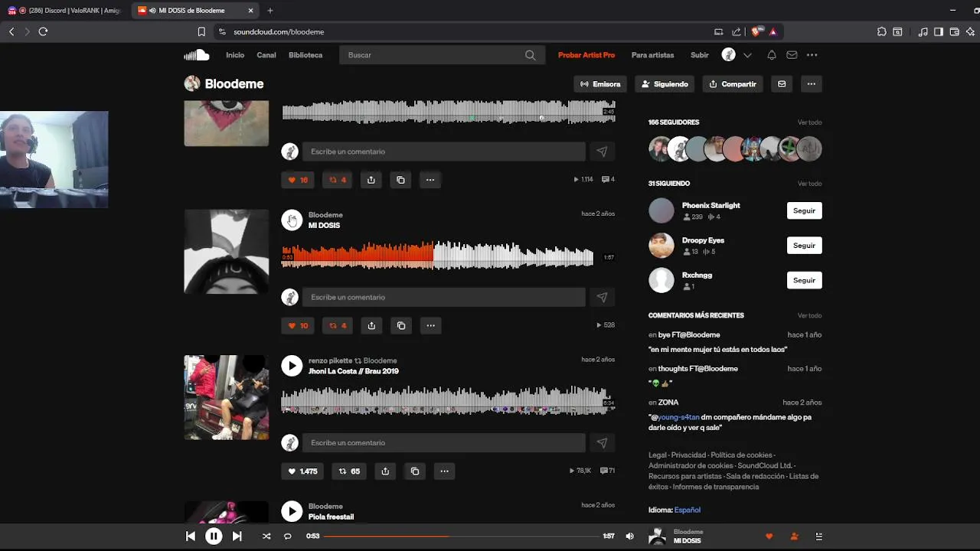This screenshot has height=551, width=980.
Task: Toggle repost with 65 reposts
Action: (349, 471)
